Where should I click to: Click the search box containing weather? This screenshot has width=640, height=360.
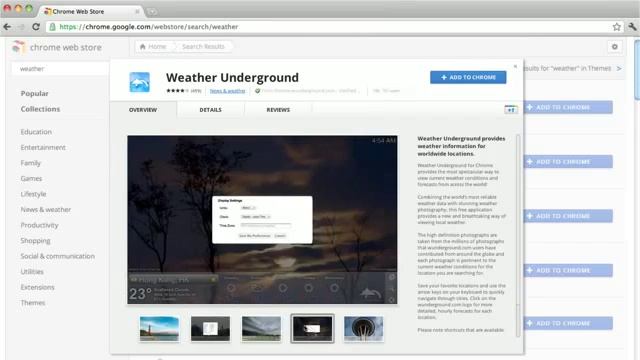59,69
